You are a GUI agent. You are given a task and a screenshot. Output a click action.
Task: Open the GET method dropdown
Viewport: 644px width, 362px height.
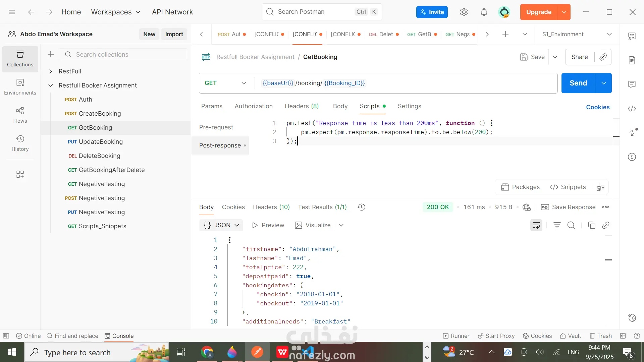[x=225, y=83]
